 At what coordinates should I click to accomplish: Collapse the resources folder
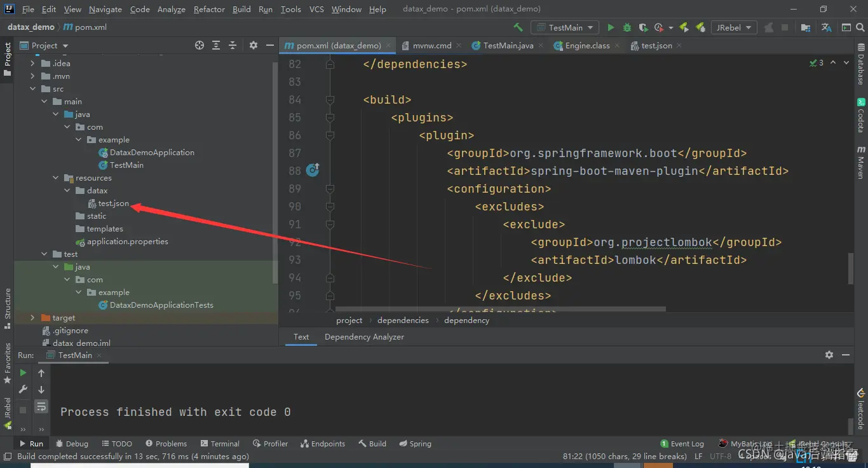[55, 178]
